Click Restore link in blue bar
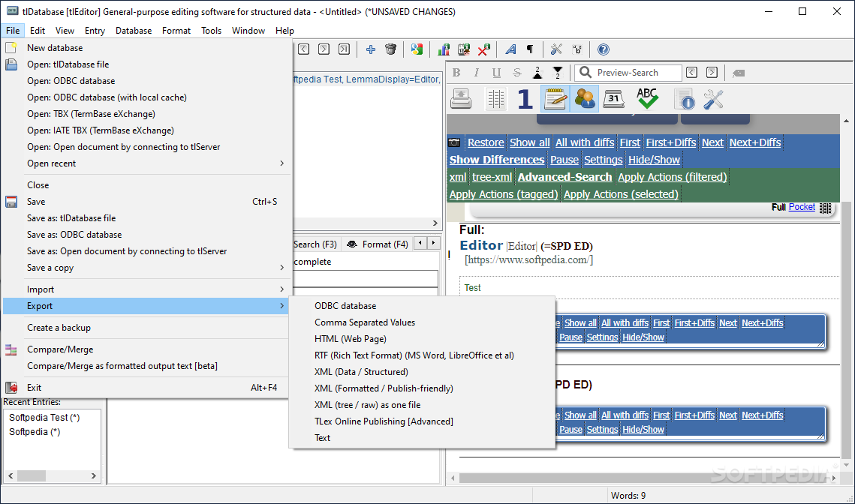 [x=486, y=142]
